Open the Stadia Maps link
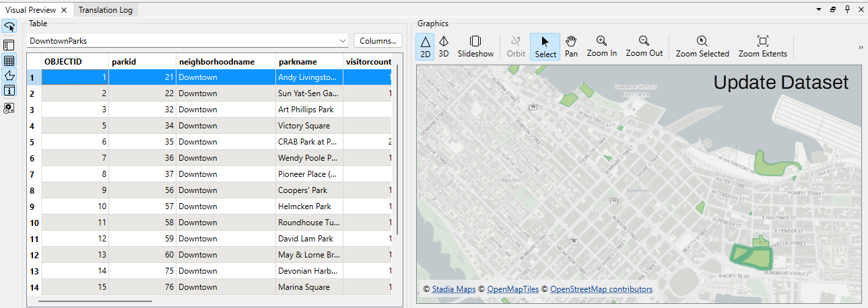The height and width of the screenshot is (308, 868). tap(454, 289)
